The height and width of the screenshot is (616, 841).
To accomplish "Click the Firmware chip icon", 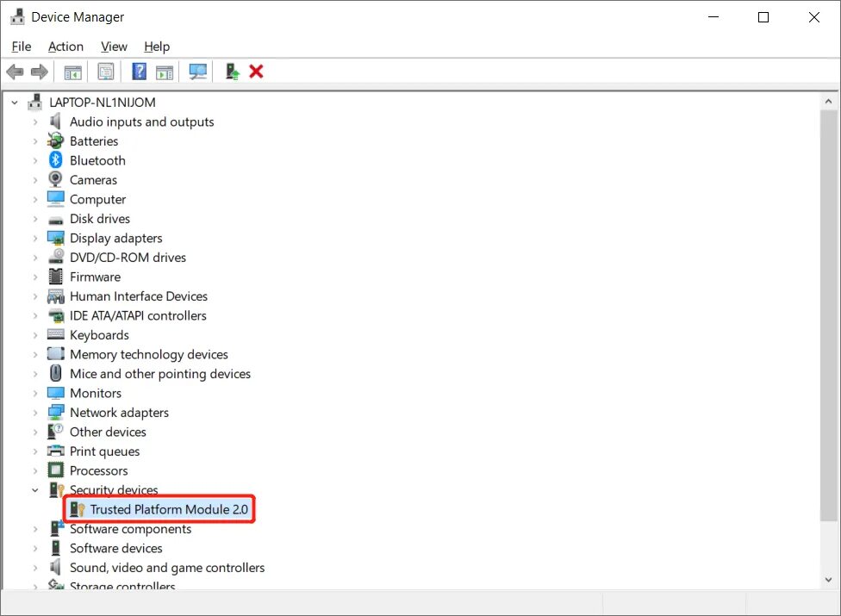I will coord(55,276).
